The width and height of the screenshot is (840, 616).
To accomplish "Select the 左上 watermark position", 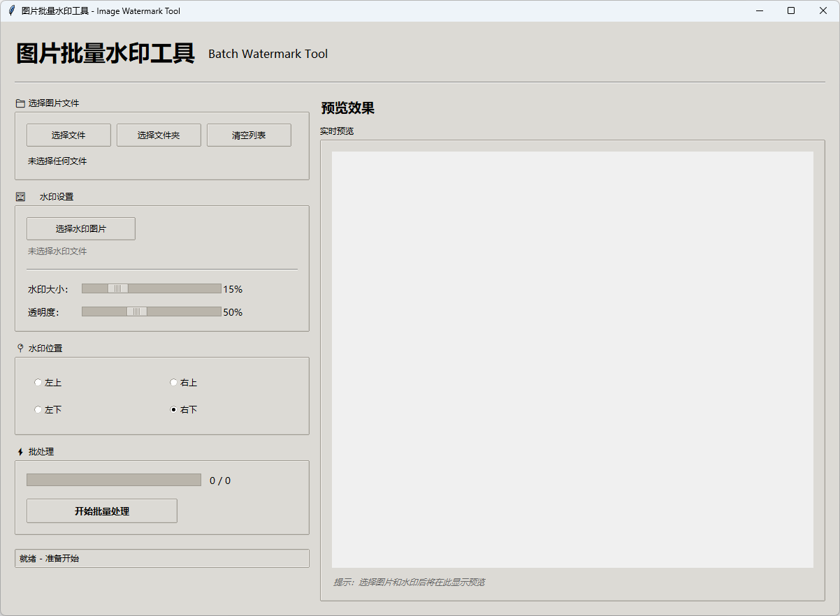I will tap(38, 383).
